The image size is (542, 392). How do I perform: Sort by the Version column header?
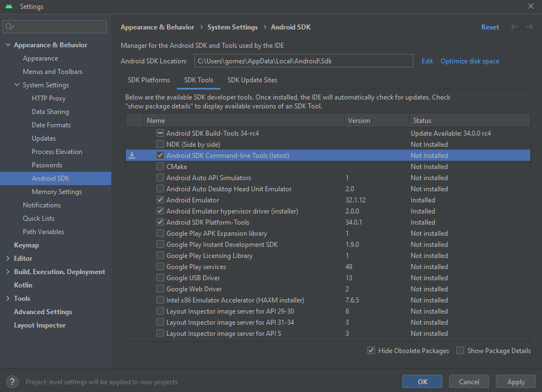click(x=377, y=120)
